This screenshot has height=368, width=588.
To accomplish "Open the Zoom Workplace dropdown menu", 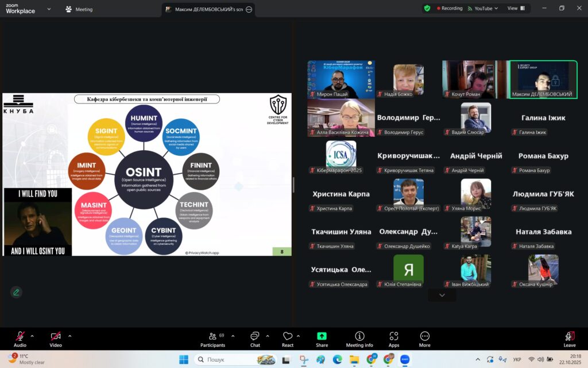I will 49,9.
